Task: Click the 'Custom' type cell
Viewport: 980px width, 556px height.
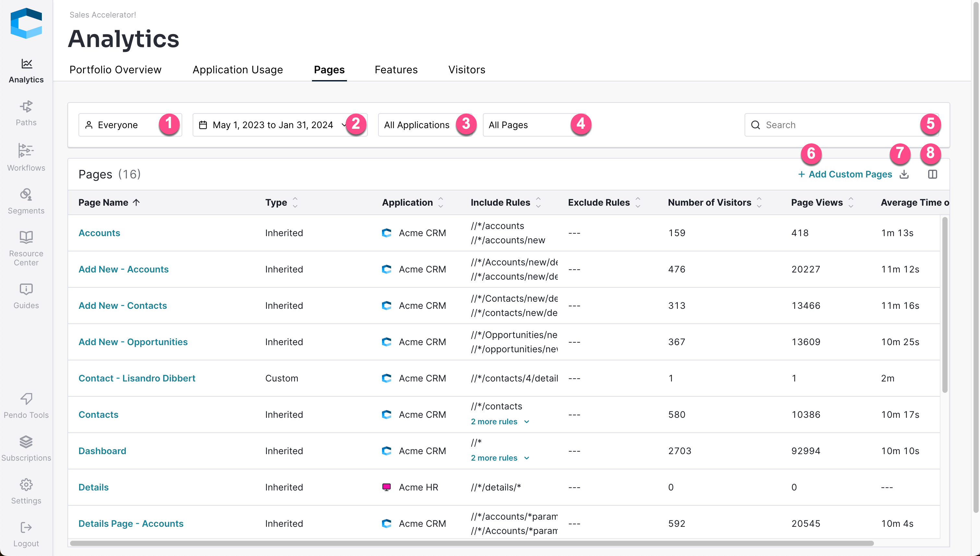Action: point(281,378)
